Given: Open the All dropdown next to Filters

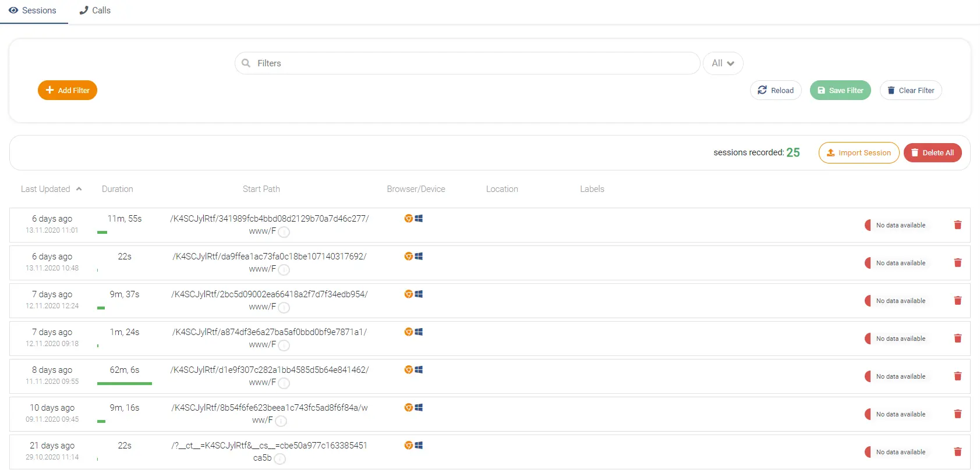Looking at the screenshot, I should coord(723,63).
